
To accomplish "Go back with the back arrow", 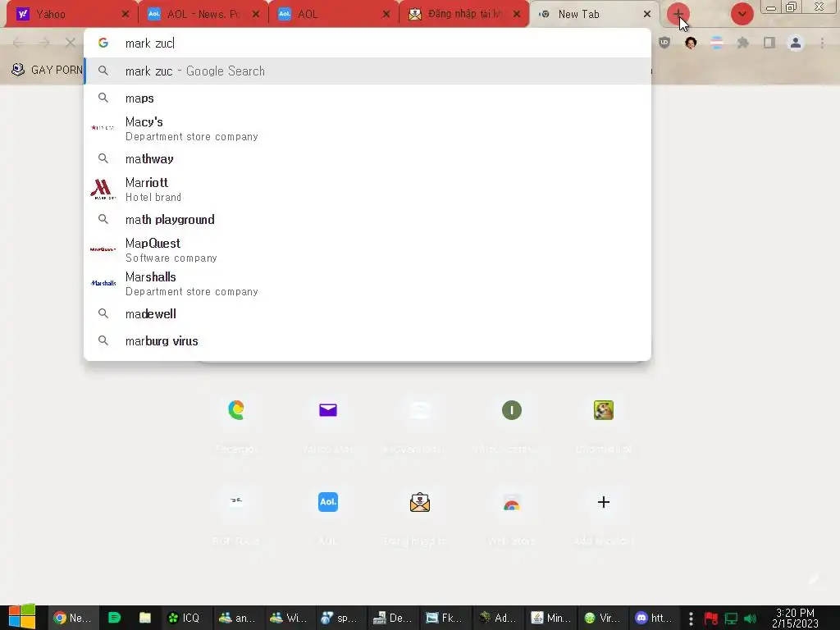I will point(18,43).
